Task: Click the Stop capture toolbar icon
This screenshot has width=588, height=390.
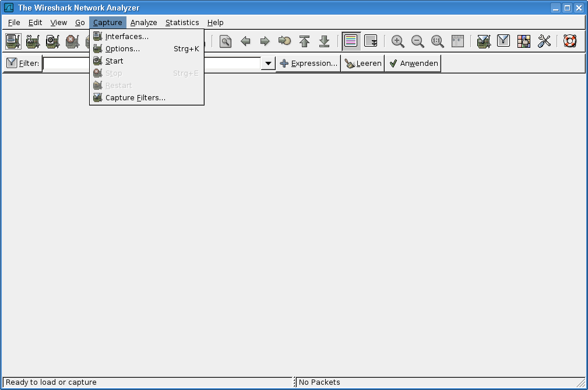Action: [x=72, y=41]
